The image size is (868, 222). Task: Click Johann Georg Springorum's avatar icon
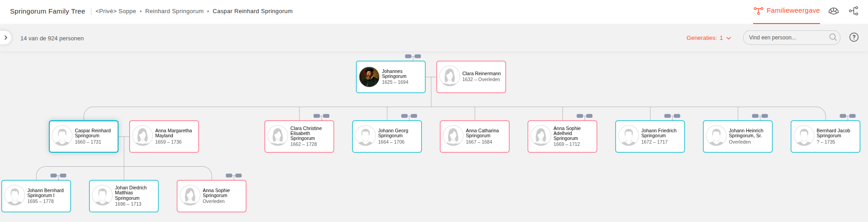point(365,136)
